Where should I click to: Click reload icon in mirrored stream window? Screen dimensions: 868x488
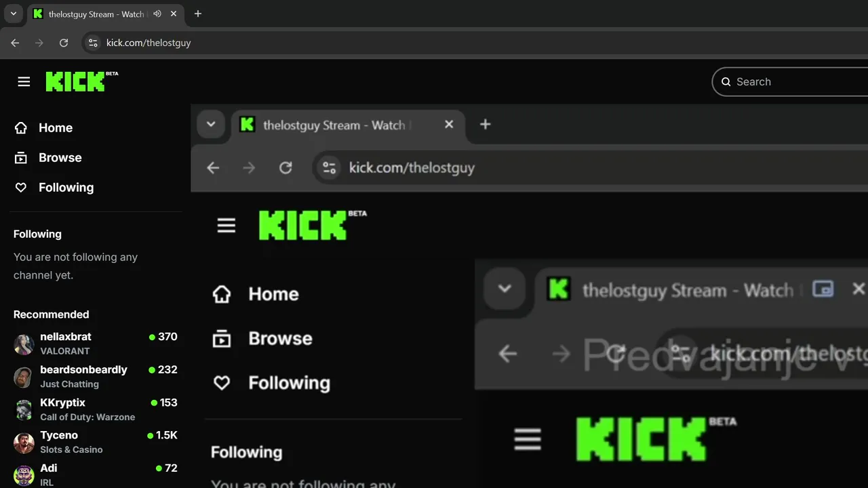tap(285, 168)
